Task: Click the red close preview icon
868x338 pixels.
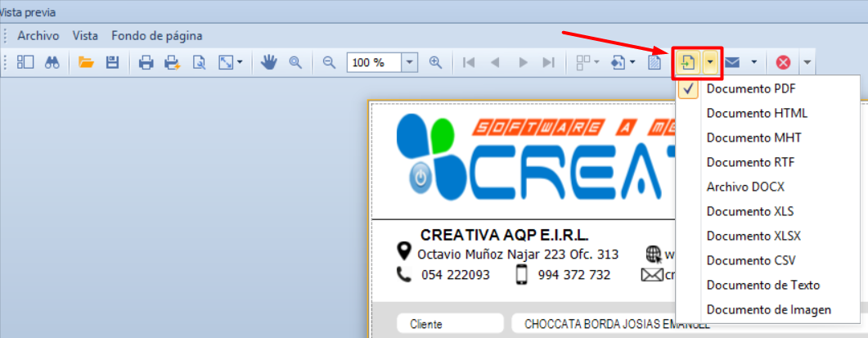Action: coord(783,63)
